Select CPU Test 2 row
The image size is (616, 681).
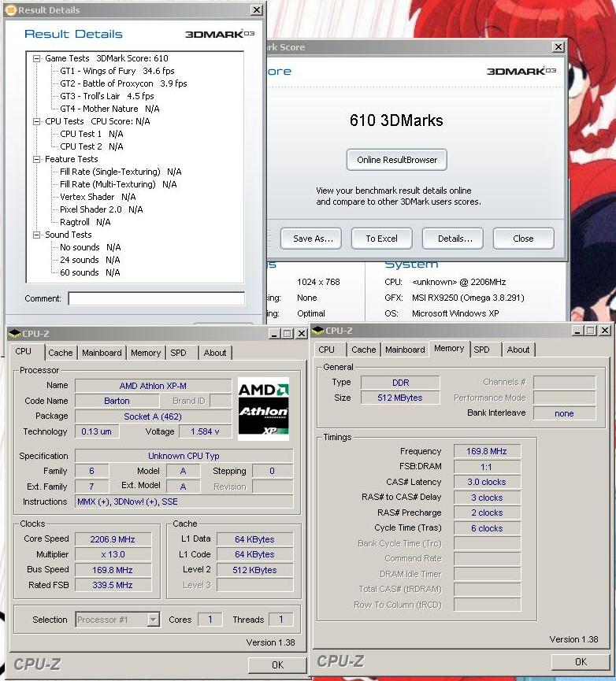[91, 146]
